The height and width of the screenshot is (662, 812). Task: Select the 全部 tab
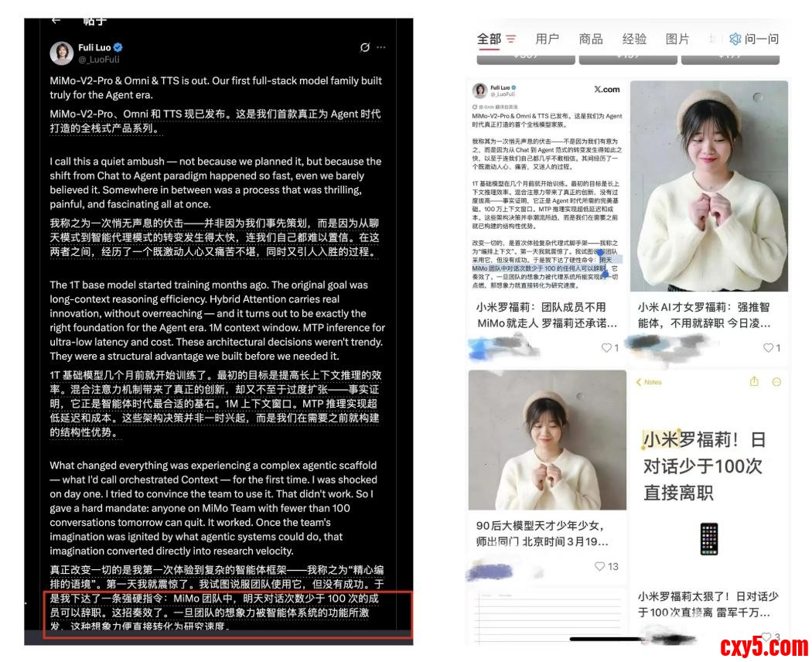coord(489,39)
